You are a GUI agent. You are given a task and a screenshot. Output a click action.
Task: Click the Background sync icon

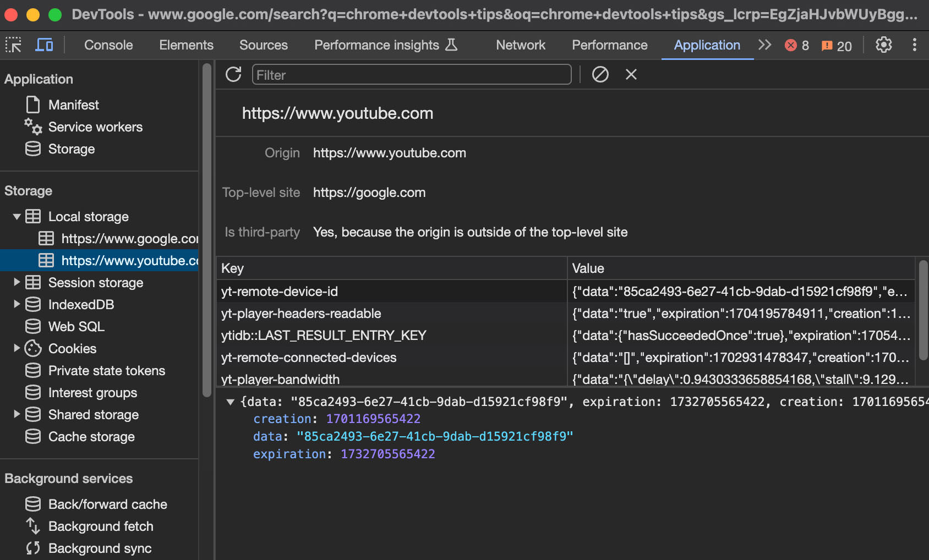coord(33,548)
